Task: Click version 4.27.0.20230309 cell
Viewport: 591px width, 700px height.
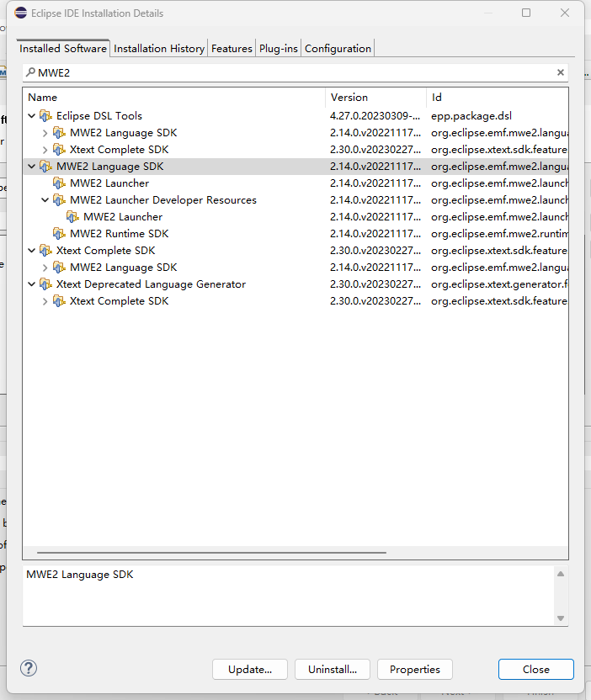Action: tap(375, 116)
